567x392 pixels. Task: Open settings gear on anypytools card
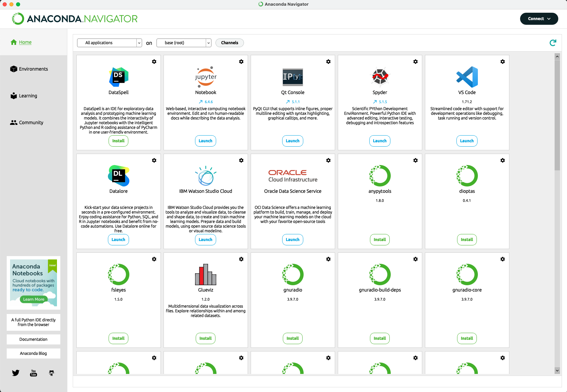(416, 160)
